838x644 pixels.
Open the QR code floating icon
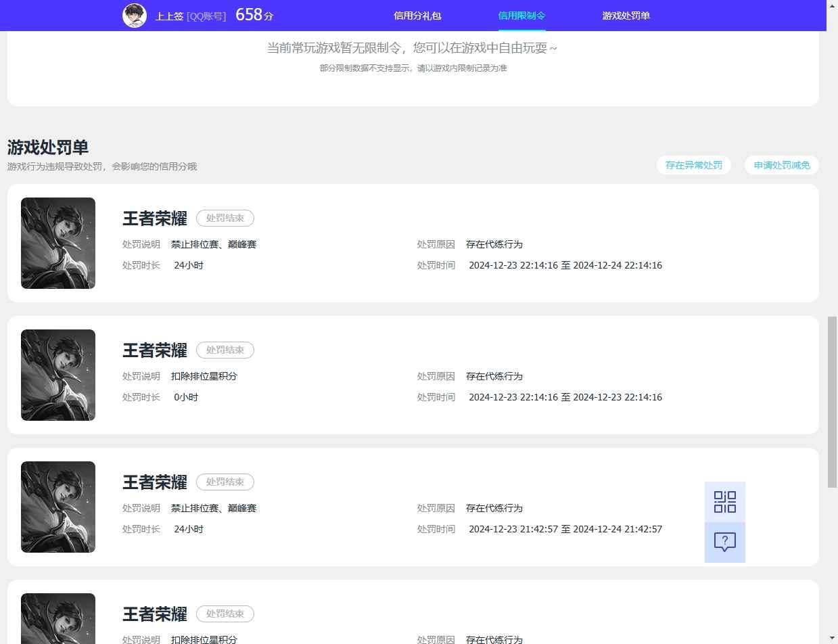click(725, 502)
